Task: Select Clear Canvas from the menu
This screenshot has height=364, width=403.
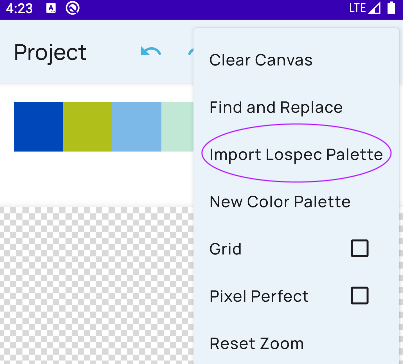Action: pyautogui.click(x=296, y=60)
